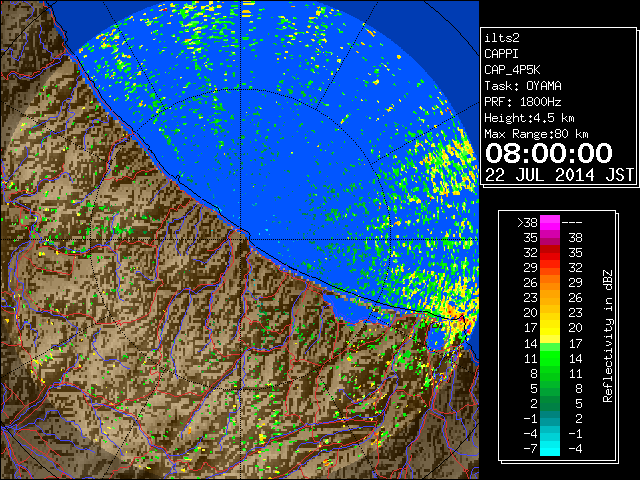The image size is (640, 480).
Task: Click the yellow 17 dBZ legend color
Action: (550, 328)
